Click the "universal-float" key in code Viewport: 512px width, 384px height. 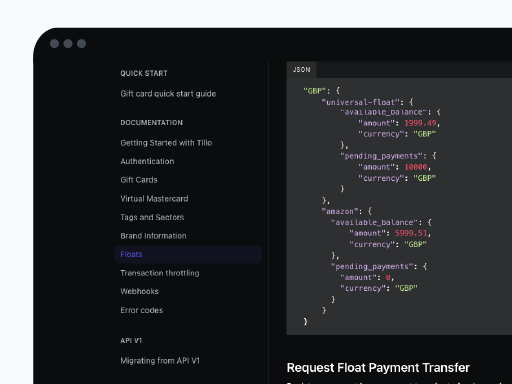tap(361, 102)
